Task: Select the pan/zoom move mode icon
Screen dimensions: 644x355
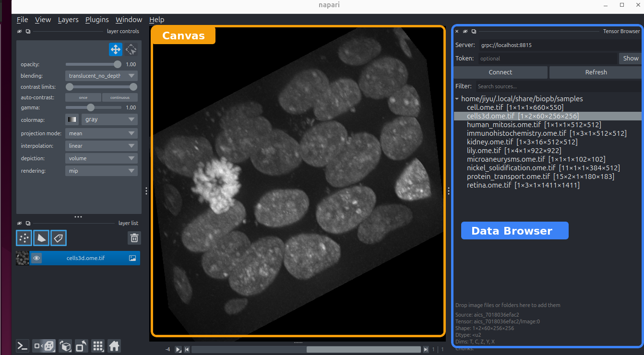Action: click(x=115, y=49)
